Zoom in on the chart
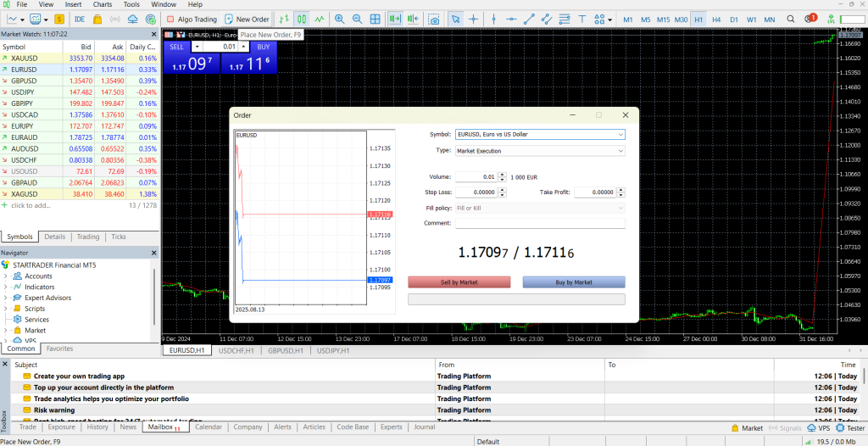This screenshot has height=446, width=868. (x=339, y=19)
